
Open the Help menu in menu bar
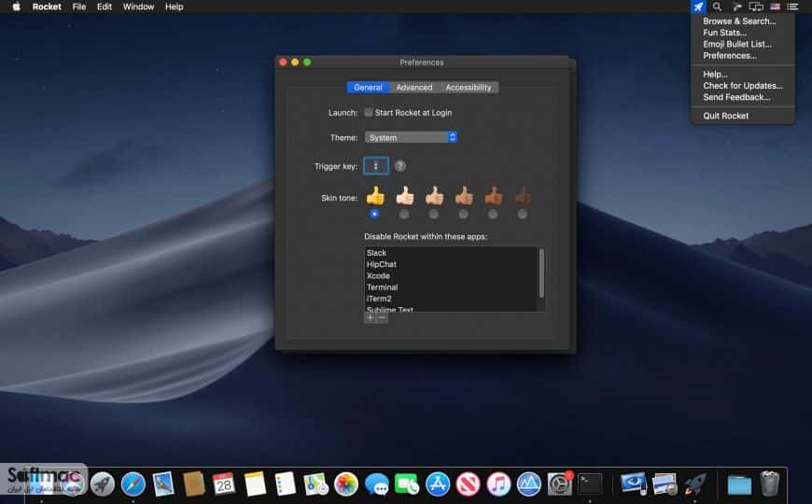coord(174,7)
